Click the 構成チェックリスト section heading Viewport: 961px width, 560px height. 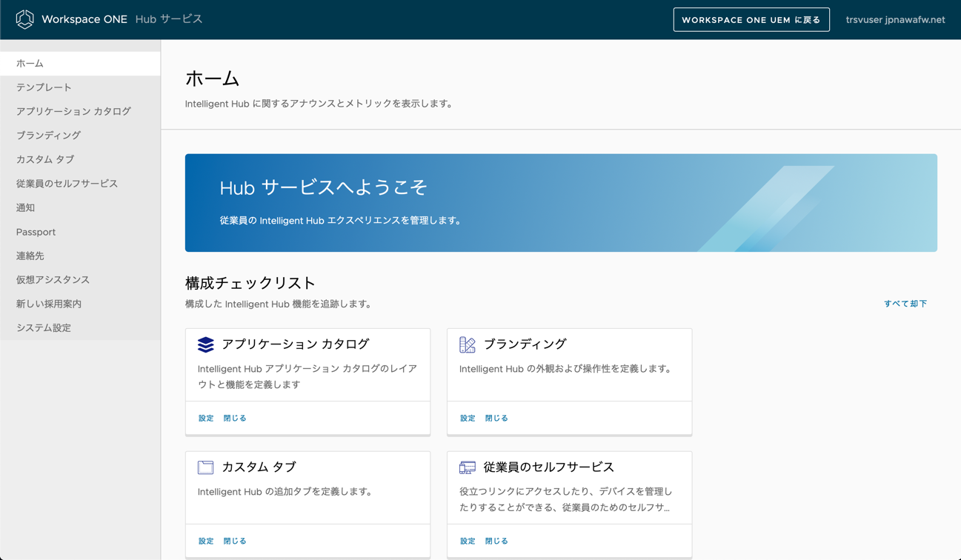tap(250, 283)
